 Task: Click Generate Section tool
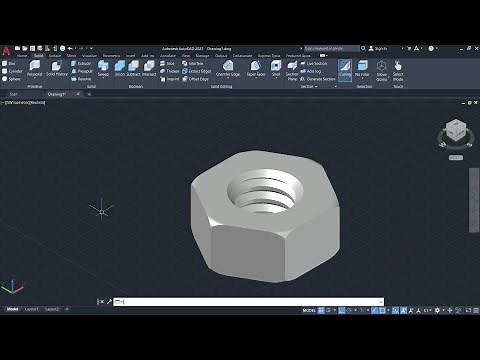[x=317, y=79]
